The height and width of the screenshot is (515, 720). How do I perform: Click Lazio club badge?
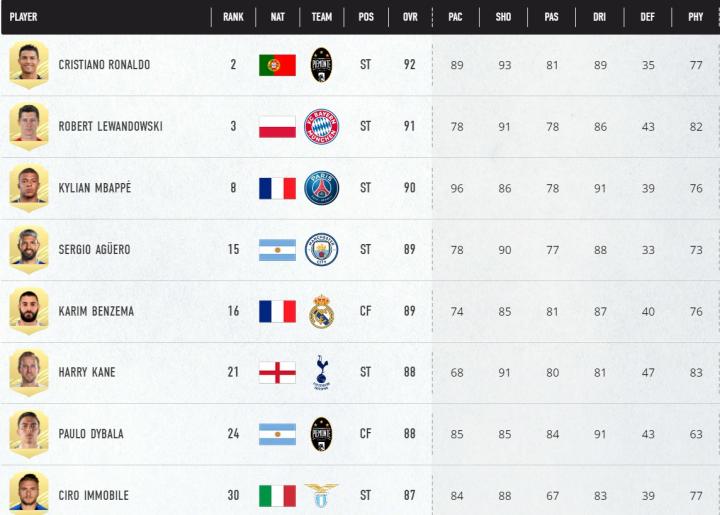pos(322,495)
